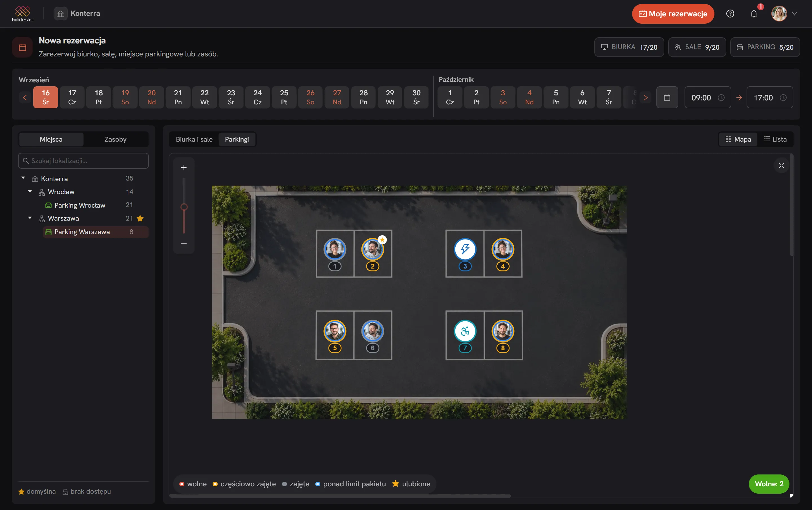Click the Konterra building icon in header
Viewport: 812px width, 510px height.
point(61,14)
